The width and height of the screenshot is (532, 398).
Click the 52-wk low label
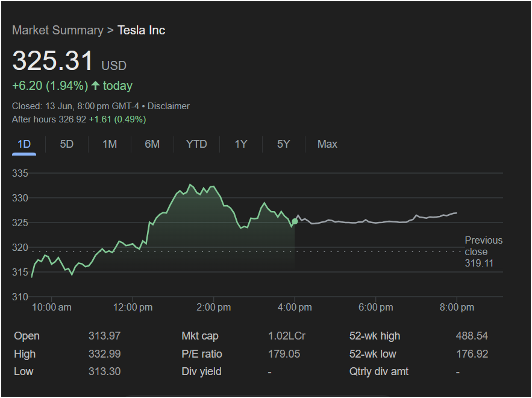372,354
